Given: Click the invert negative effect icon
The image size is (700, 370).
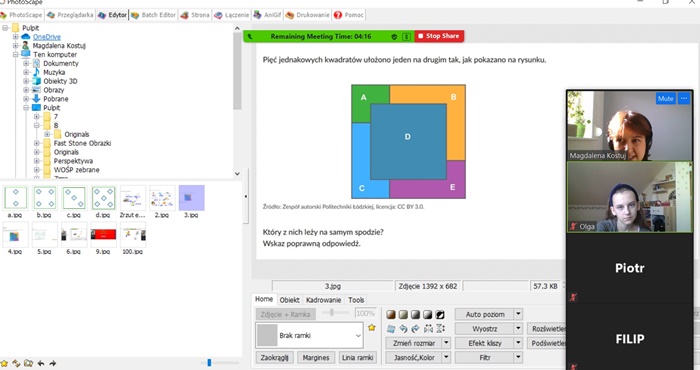Looking at the screenshot, I should click(440, 314).
